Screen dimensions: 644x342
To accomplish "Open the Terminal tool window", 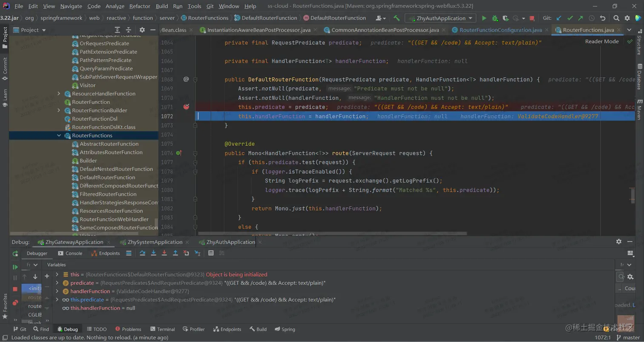I will click(x=162, y=329).
